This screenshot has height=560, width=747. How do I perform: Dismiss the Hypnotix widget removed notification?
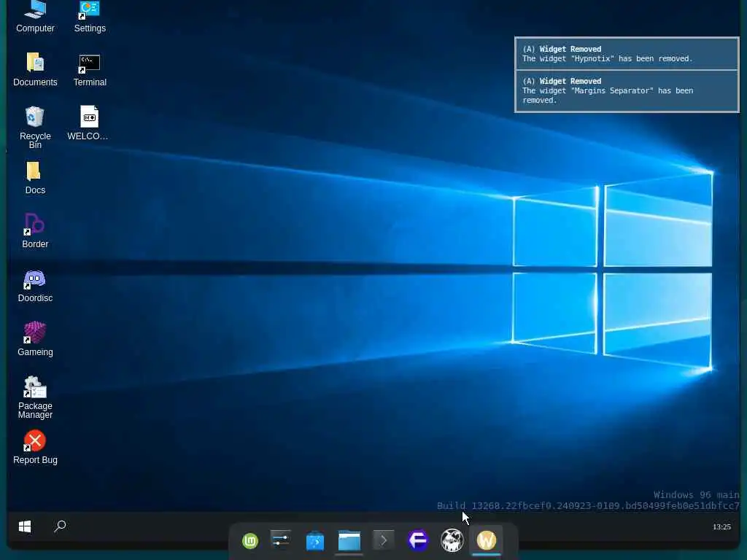pos(627,54)
